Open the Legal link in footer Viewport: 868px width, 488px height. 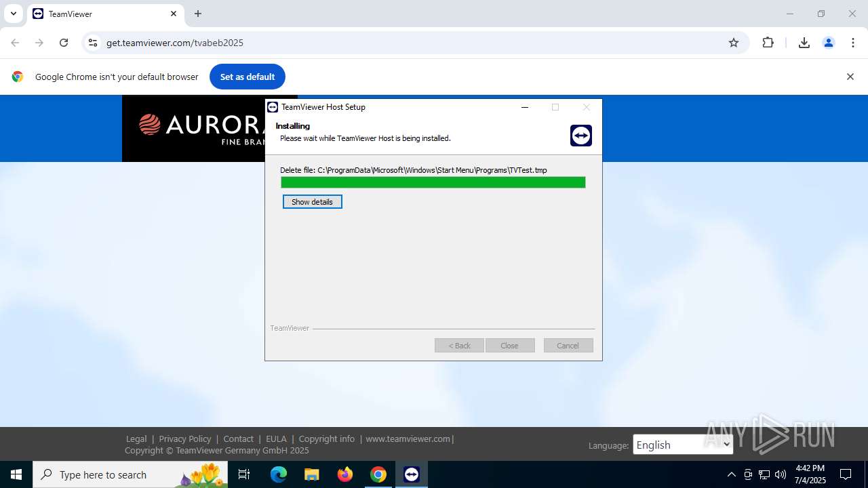(x=136, y=439)
